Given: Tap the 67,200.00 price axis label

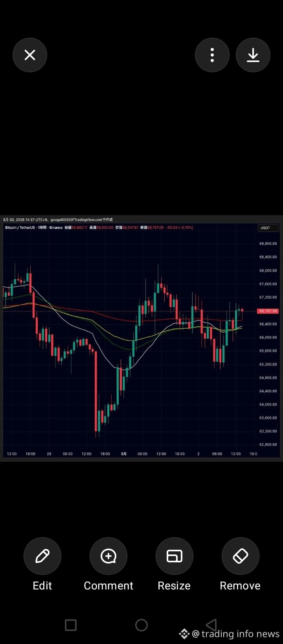Looking at the screenshot, I should [268, 297].
